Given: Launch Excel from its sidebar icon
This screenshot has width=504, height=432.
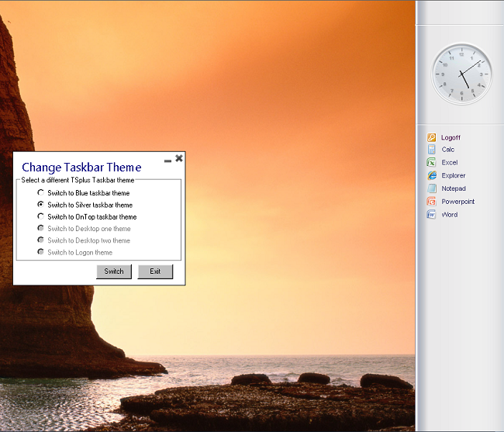Looking at the screenshot, I should click(x=431, y=163).
